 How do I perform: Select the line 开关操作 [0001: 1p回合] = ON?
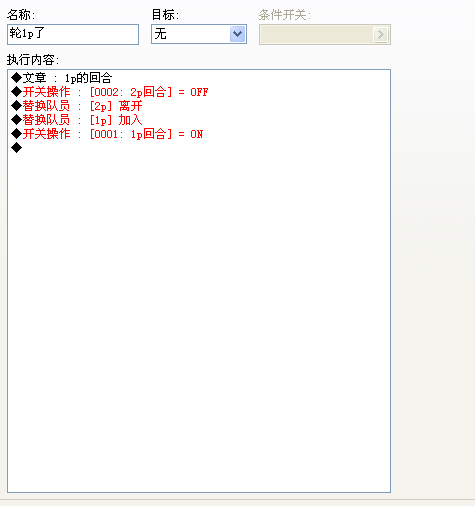(107, 134)
